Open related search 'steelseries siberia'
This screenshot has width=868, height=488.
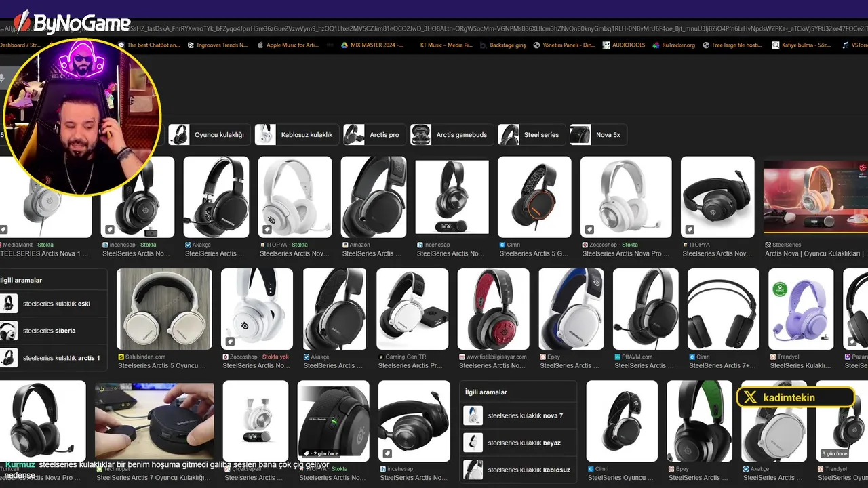(54, 331)
